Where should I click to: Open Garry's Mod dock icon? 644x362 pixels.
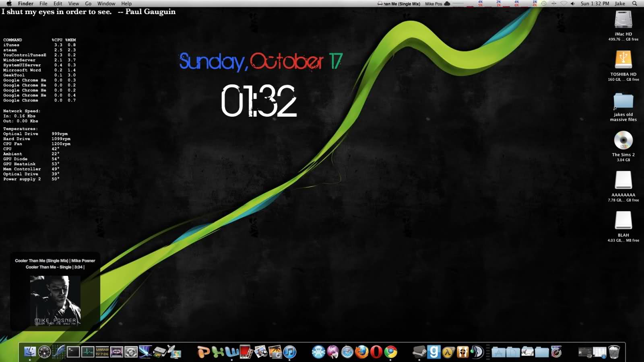[x=433, y=352]
